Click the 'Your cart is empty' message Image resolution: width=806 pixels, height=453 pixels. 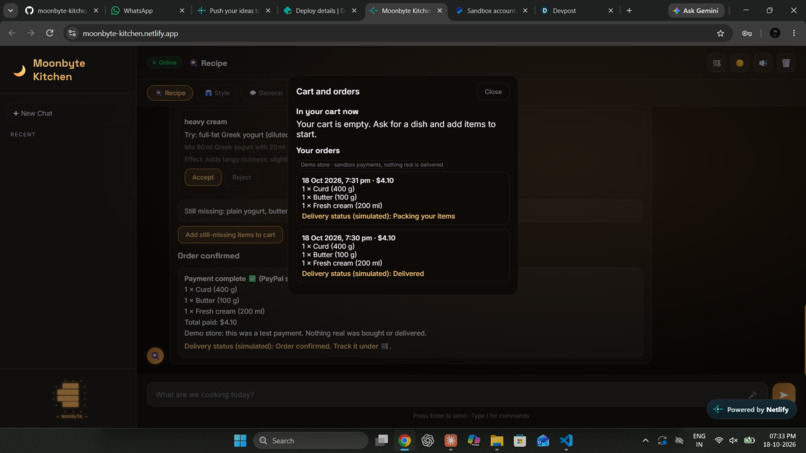(396, 129)
